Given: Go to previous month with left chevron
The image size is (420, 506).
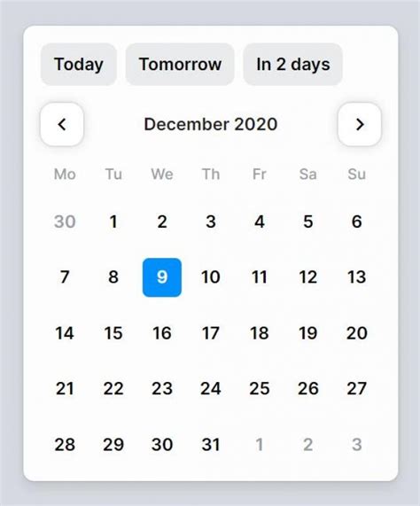Looking at the screenshot, I should pos(62,124).
